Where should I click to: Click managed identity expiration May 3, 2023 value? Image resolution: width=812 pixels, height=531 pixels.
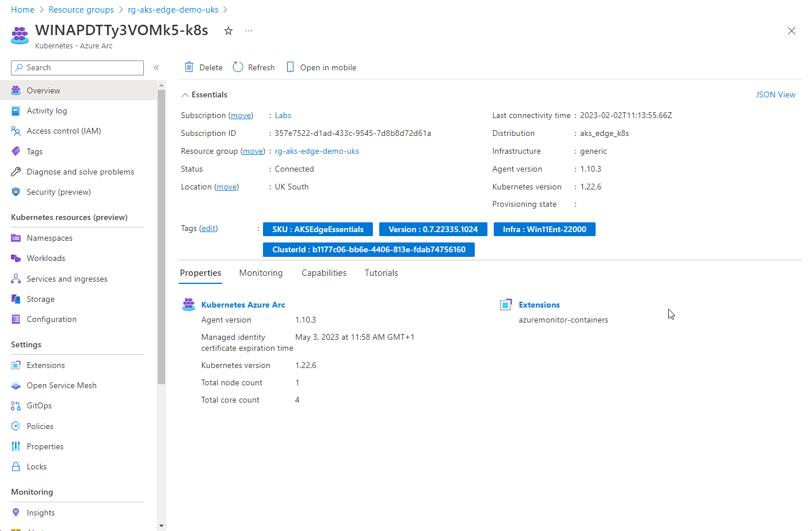[x=354, y=337]
